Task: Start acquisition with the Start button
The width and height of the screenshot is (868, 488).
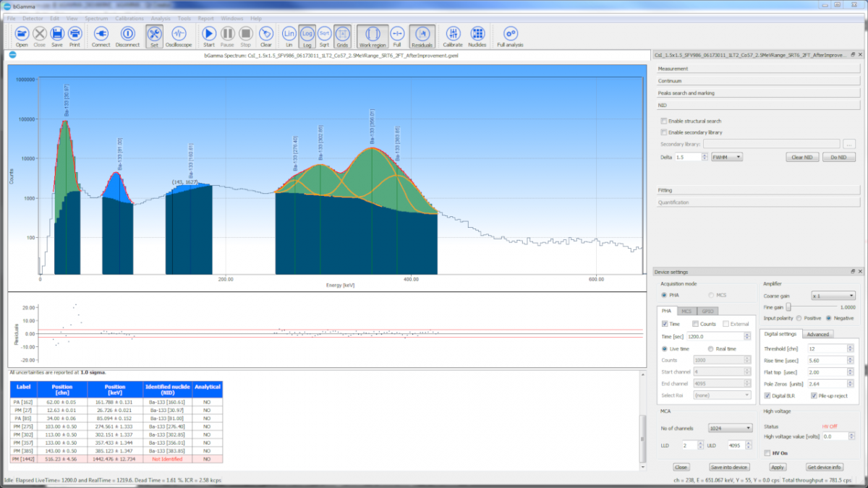Action: click(x=208, y=34)
